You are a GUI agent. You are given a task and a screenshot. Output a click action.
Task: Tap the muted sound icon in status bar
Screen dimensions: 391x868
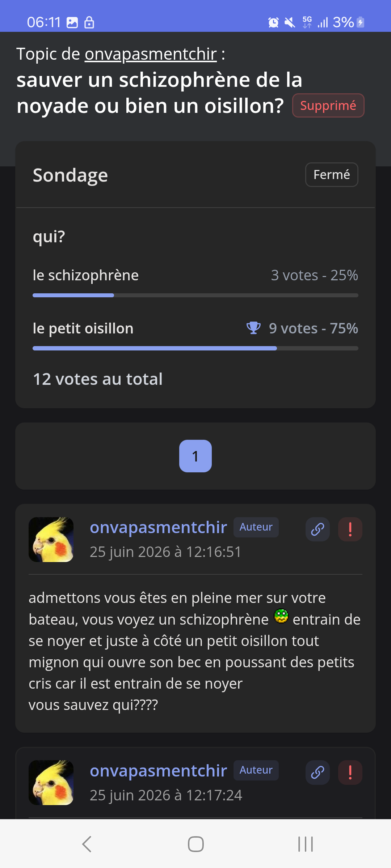click(x=290, y=22)
